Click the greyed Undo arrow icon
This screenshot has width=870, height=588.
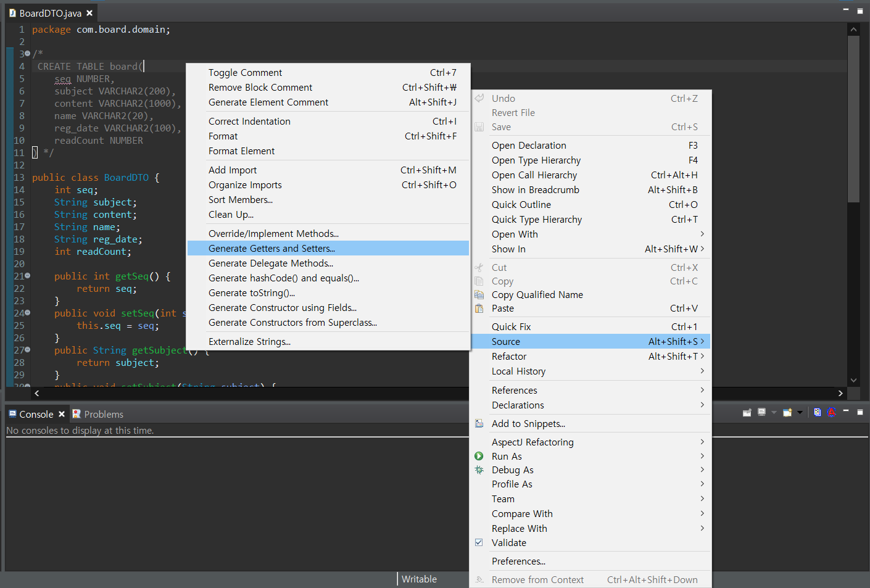tap(479, 98)
